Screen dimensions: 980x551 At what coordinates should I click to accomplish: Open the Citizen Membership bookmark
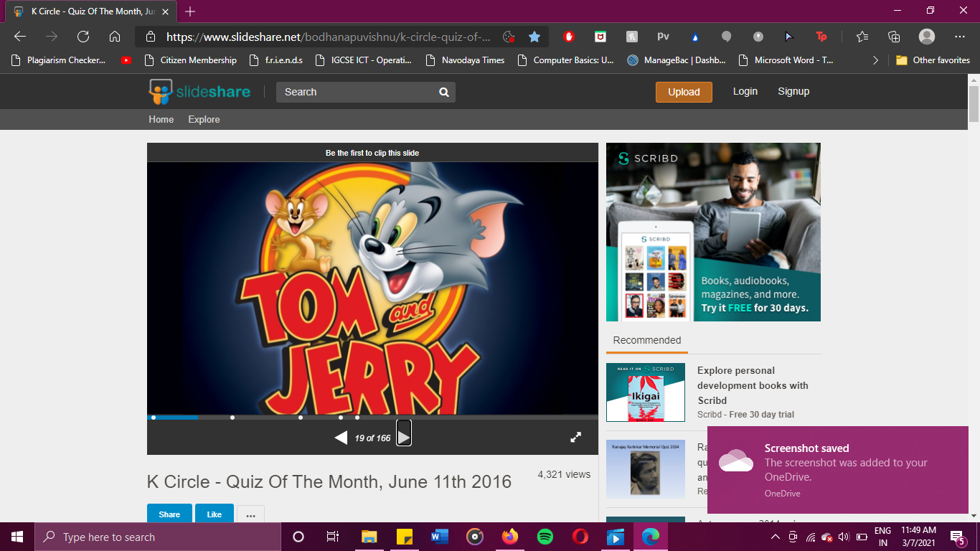(x=190, y=60)
